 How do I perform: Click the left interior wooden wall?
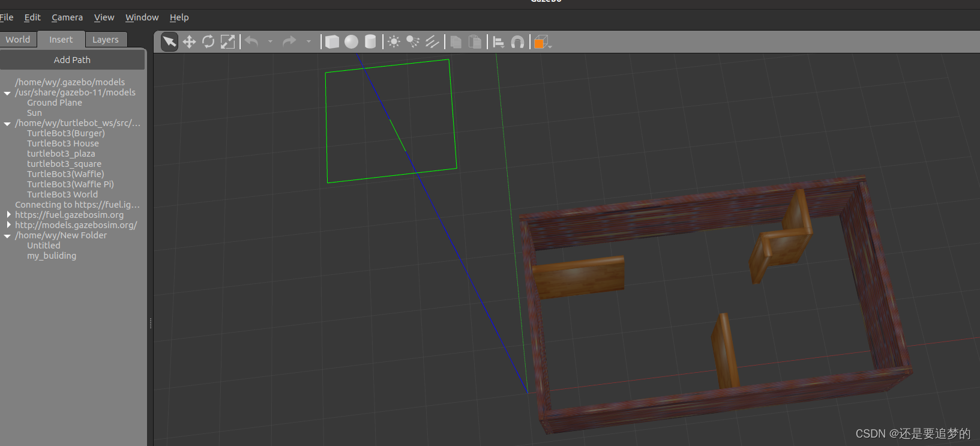(x=579, y=277)
